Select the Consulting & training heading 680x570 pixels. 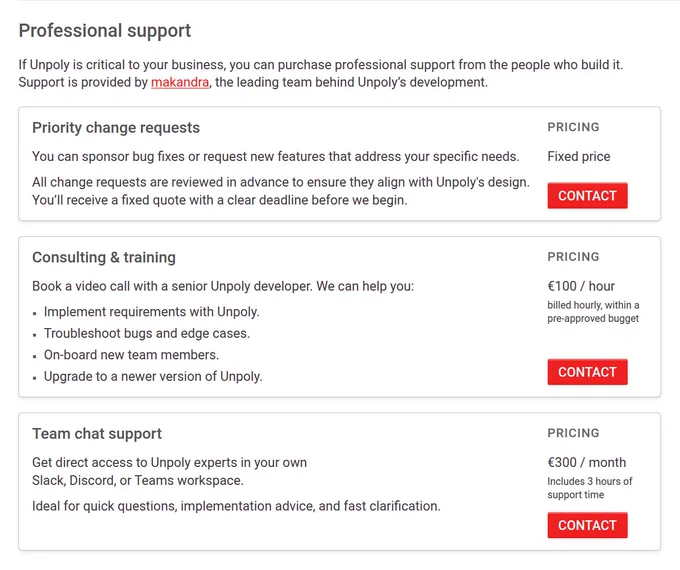(x=104, y=257)
